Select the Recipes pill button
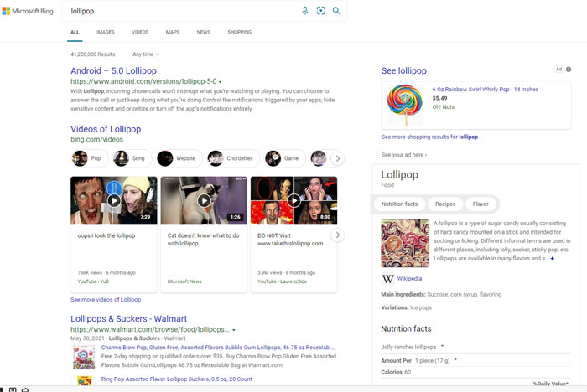Screen dimensions: 587x392 click(445, 204)
